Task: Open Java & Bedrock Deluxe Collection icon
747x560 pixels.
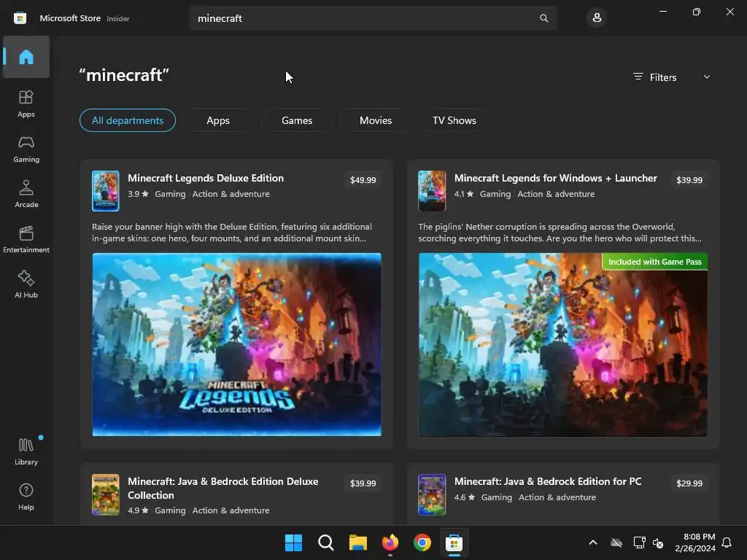Action: pyautogui.click(x=105, y=494)
